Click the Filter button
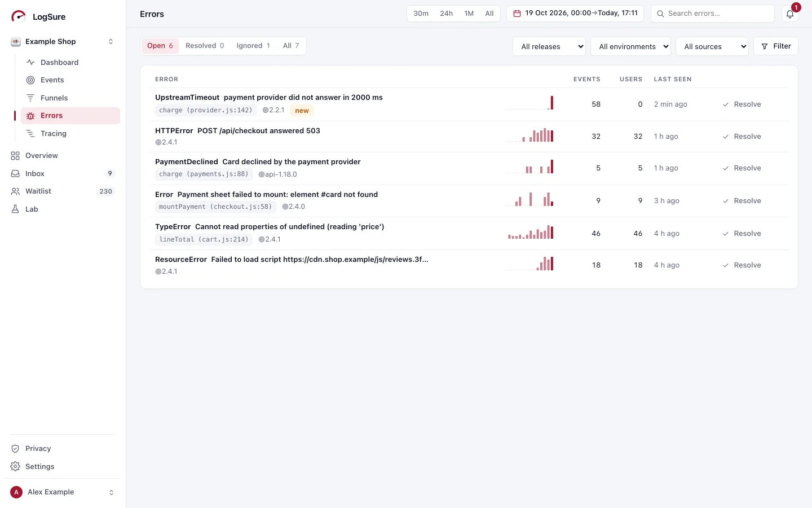The image size is (812, 508). (x=776, y=46)
